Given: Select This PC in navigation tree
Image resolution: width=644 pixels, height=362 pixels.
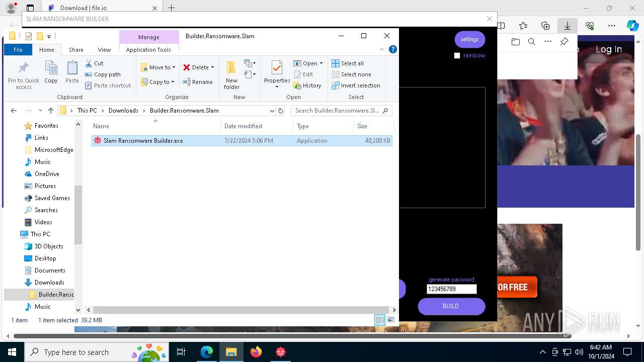Looking at the screenshot, I should 40,234.
